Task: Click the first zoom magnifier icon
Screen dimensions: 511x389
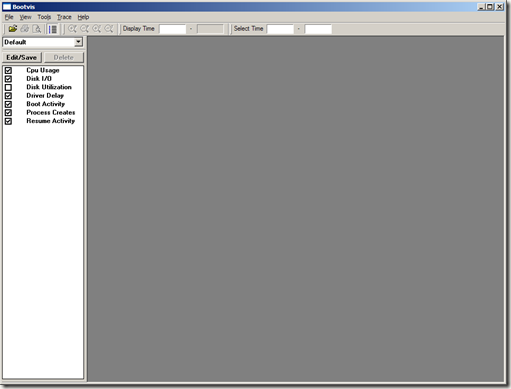Action: pyautogui.click(x=72, y=29)
